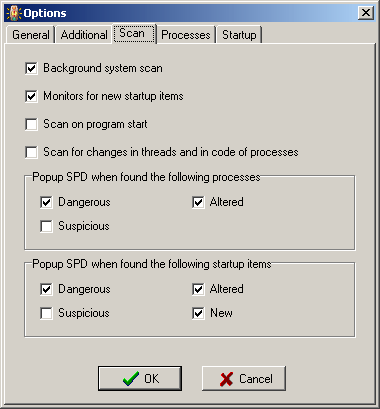The image size is (380, 409).
Task: Click the Cancel button with red X
Action: coord(244,379)
